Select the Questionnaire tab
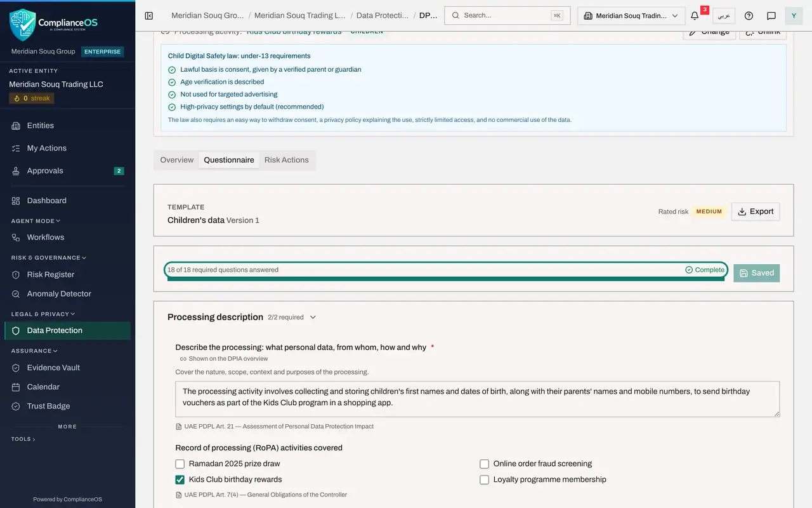This screenshot has width=812, height=508. pos(229,160)
